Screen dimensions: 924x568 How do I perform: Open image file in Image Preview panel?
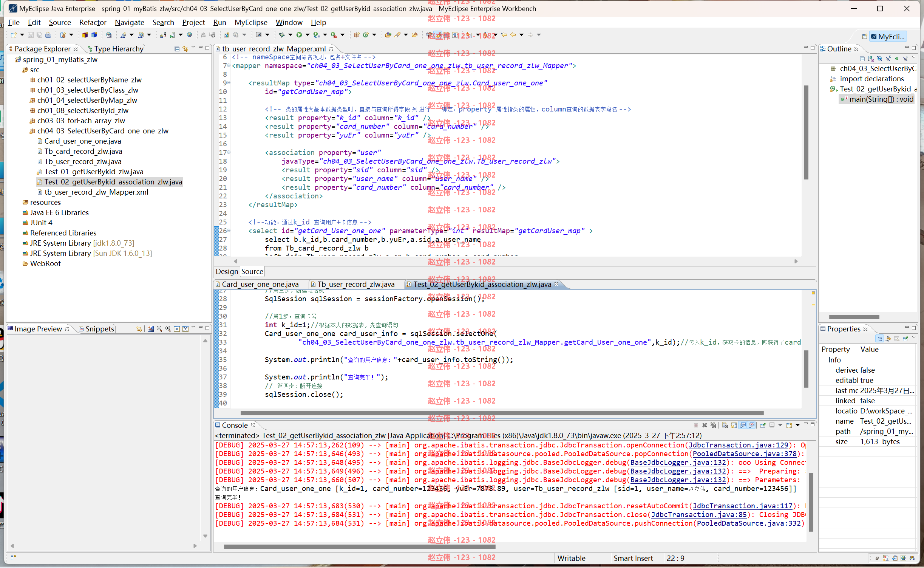click(151, 329)
